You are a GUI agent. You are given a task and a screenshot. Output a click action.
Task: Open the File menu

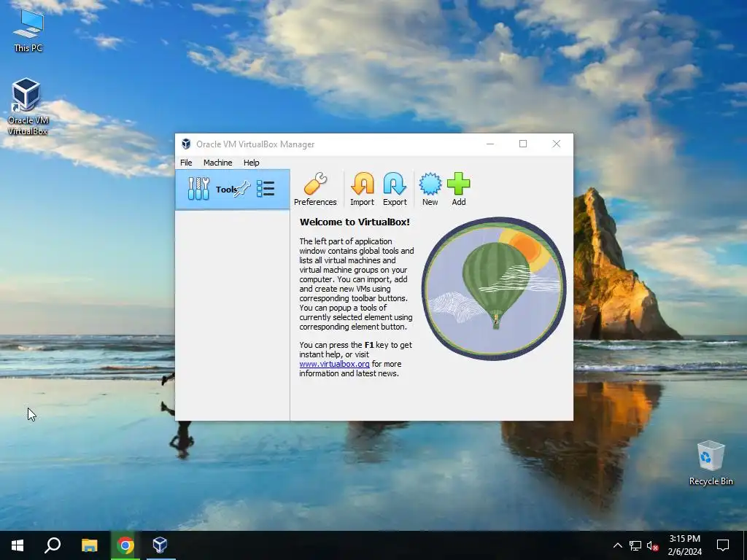186,163
